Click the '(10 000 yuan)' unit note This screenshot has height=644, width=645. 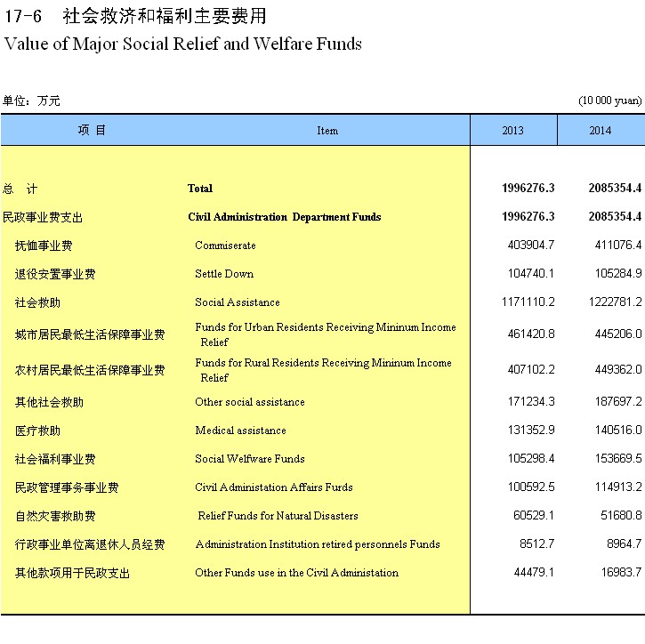click(609, 101)
